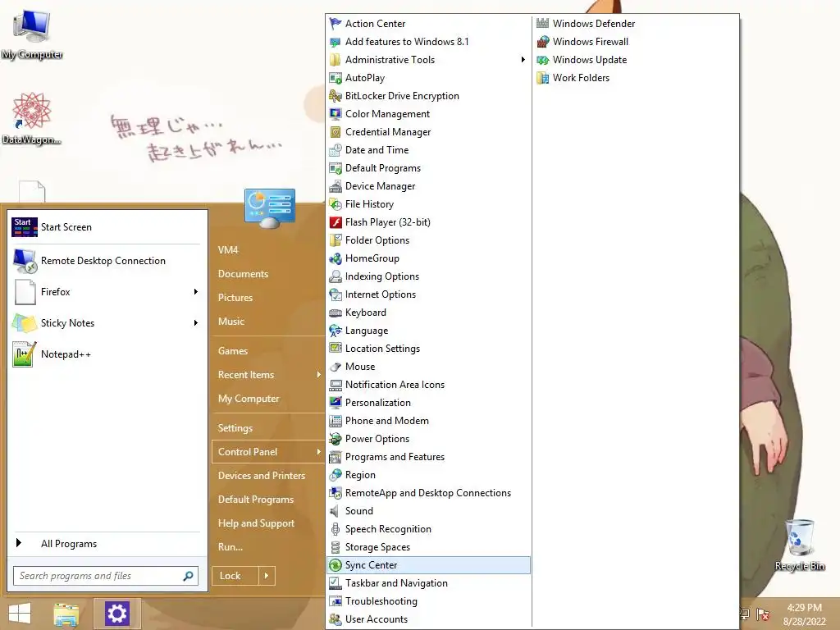
Task: Click the Mouse icon in Control Panel list
Action: [x=336, y=367]
